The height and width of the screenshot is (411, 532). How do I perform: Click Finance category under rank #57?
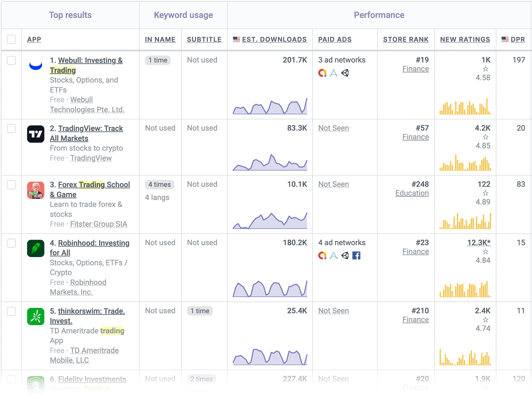[416, 137]
